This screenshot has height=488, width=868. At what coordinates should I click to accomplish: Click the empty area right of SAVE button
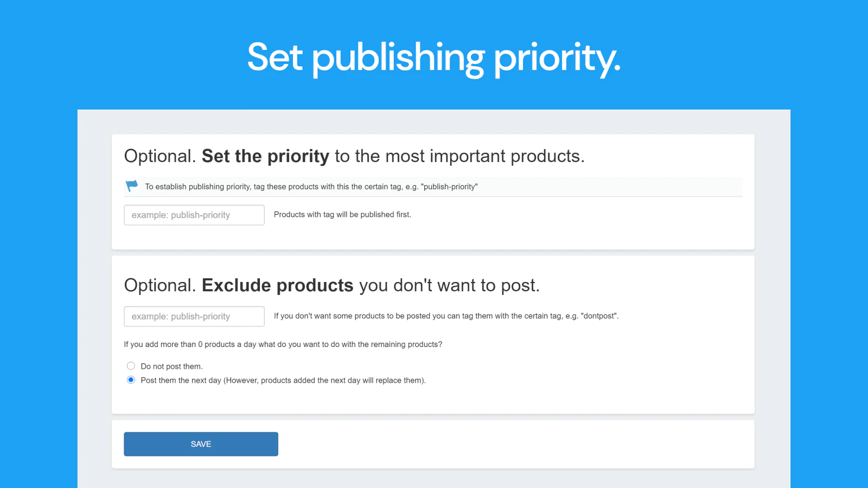coord(515,444)
